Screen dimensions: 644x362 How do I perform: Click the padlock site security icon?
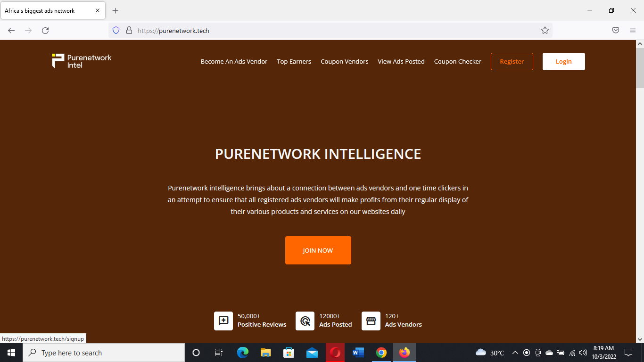point(129,31)
